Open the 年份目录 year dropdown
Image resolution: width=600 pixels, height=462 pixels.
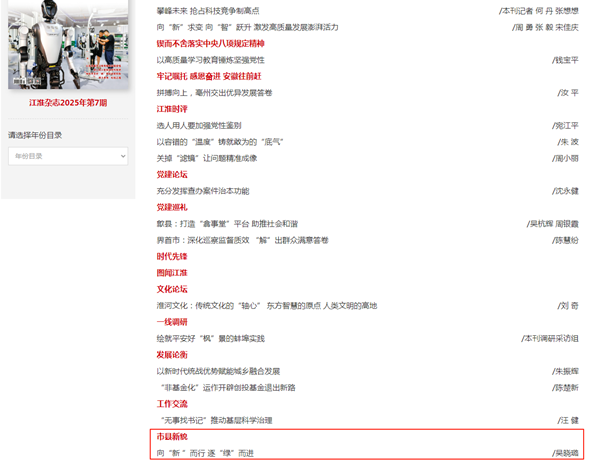68,156
